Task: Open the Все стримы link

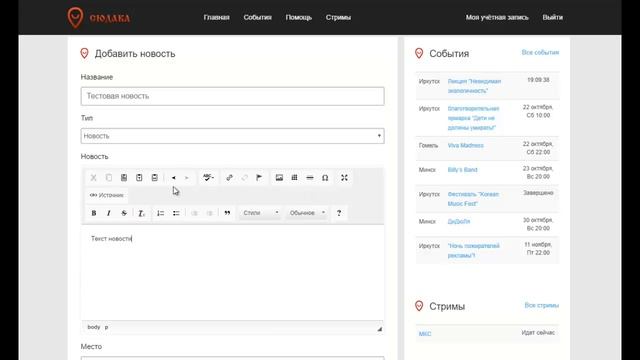Action: tap(542, 305)
